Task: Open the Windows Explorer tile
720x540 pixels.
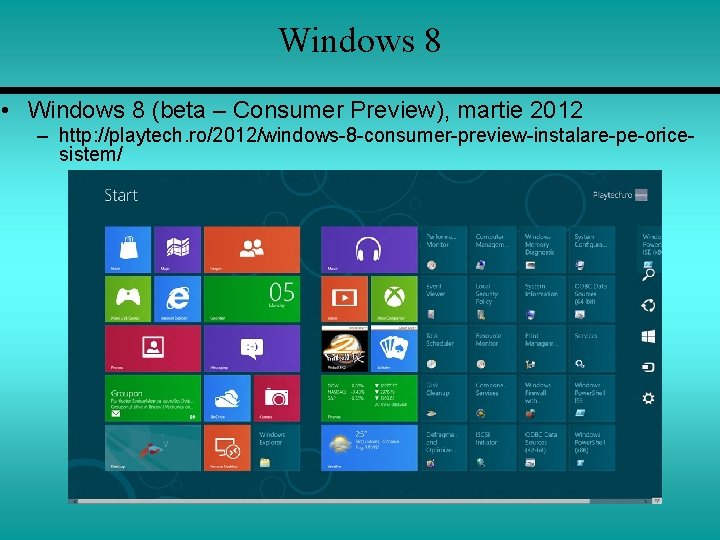Action: 276,448
